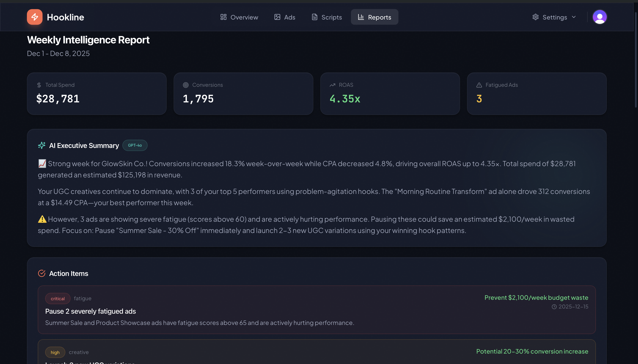Click the page vertical scrollbar

pos(635,60)
